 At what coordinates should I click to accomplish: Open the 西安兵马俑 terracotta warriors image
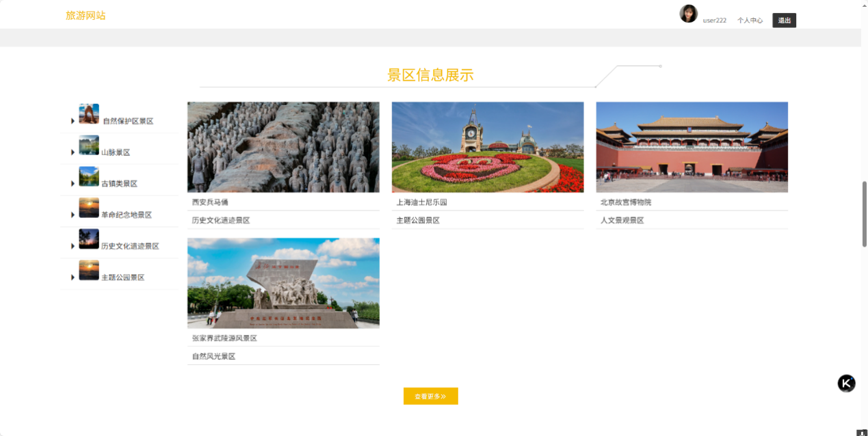tap(283, 147)
